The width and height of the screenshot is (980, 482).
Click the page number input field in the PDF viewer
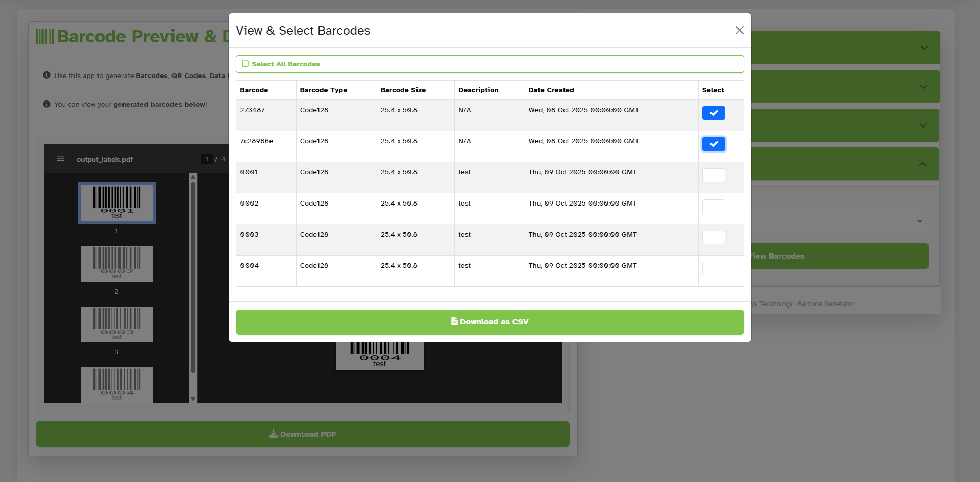click(207, 159)
